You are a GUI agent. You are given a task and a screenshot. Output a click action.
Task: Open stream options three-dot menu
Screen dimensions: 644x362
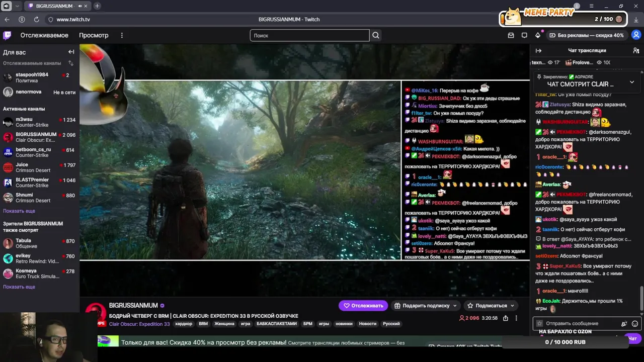(x=516, y=318)
